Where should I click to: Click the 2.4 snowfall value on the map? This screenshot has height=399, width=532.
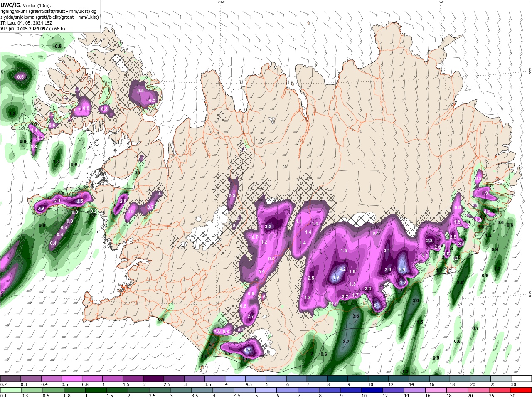tap(368, 288)
